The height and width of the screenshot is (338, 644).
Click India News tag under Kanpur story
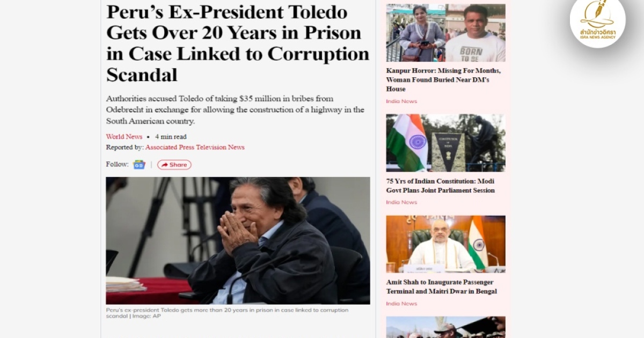(x=401, y=101)
